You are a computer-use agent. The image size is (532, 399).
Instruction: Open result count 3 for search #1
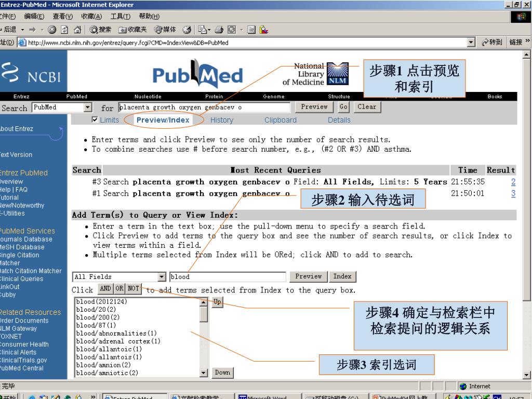coord(513,193)
